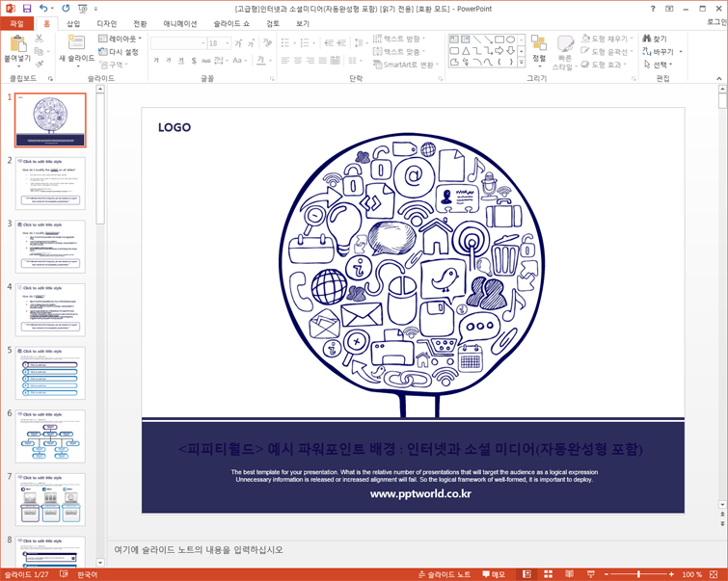Switch to Slide Sorter view icon
The height and width of the screenshot is (581, 728).
pos(548,574)
